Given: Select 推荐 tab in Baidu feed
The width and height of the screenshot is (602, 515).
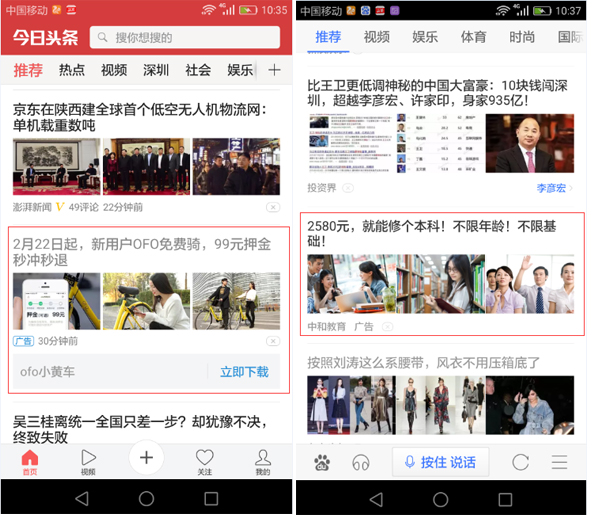Looking at the screenshot, I should click(328, 37).
